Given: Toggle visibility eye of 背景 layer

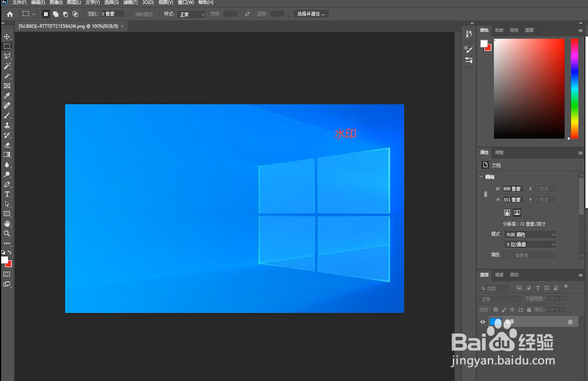Looking at the screenshot, I should [482, 322].
